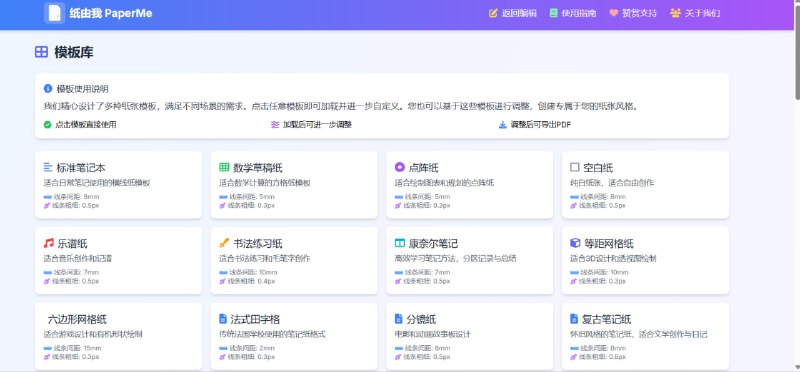Open 返回编辑 in the header
Screen dimensions: 800x372
click(519, 13)
